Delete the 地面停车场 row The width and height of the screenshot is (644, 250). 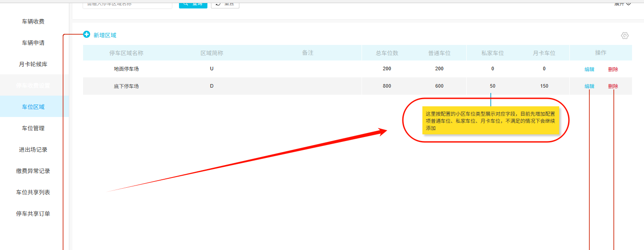pyautogui.click(x=613, y=69)
